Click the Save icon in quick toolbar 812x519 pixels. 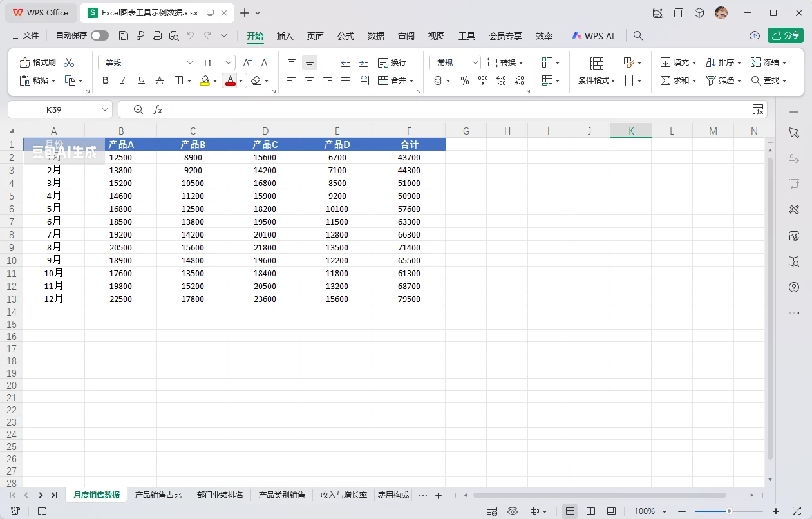(x=123, y=36)
